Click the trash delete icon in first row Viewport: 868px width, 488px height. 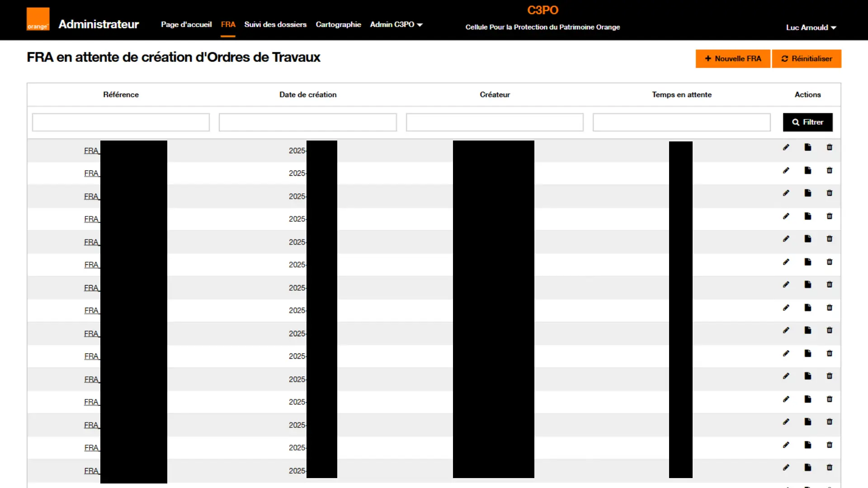(x=830, y=147)
